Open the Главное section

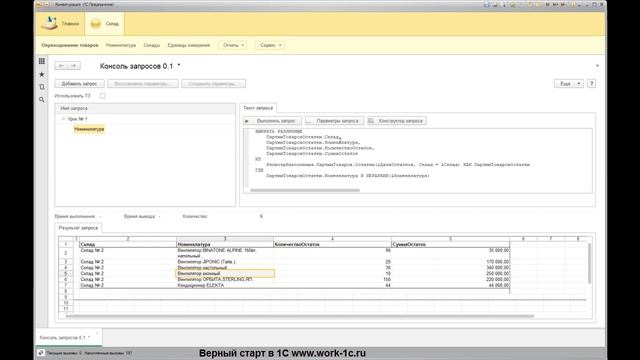point(60,24)
